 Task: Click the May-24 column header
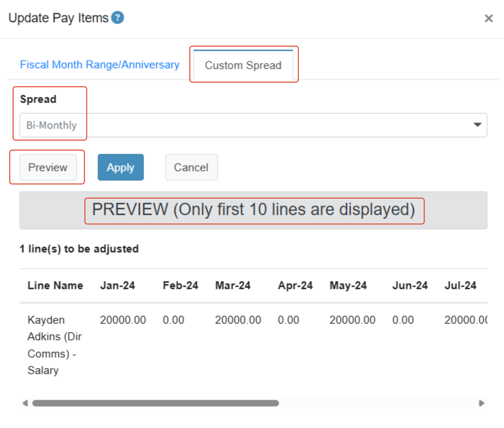(348, 285)
